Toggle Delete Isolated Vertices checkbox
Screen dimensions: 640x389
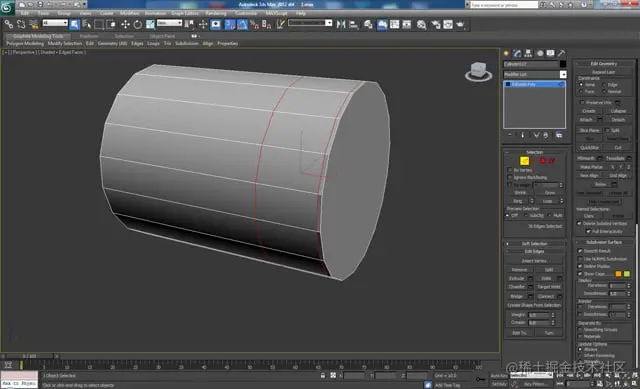579,223
